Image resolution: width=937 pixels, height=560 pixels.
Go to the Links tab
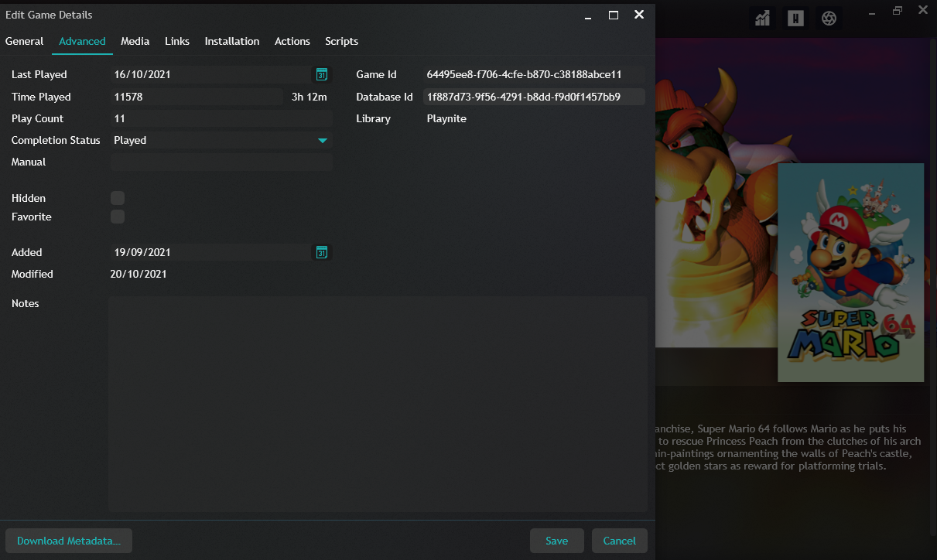pos(177,41)
